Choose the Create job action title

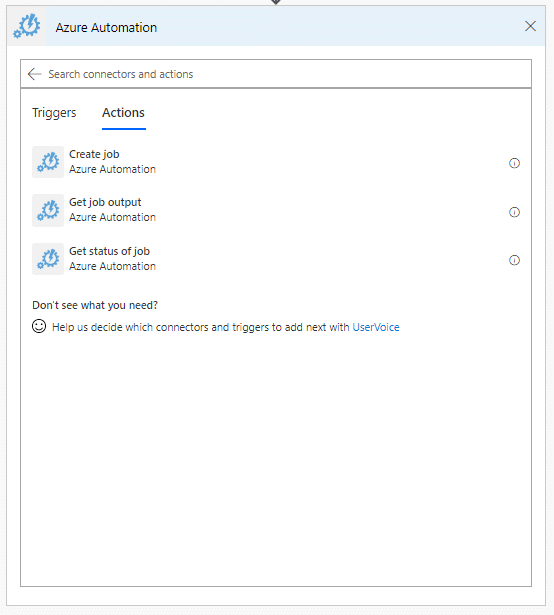tap(94, 155)
